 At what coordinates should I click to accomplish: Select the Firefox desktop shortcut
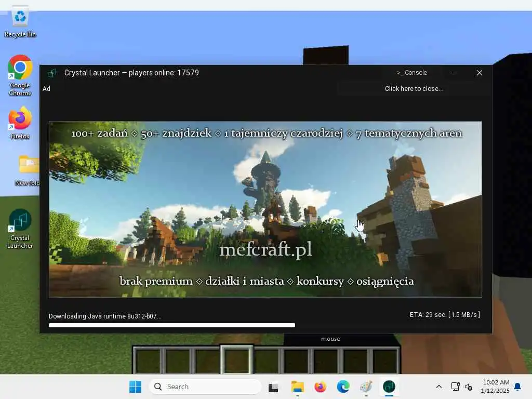(20, 123)
